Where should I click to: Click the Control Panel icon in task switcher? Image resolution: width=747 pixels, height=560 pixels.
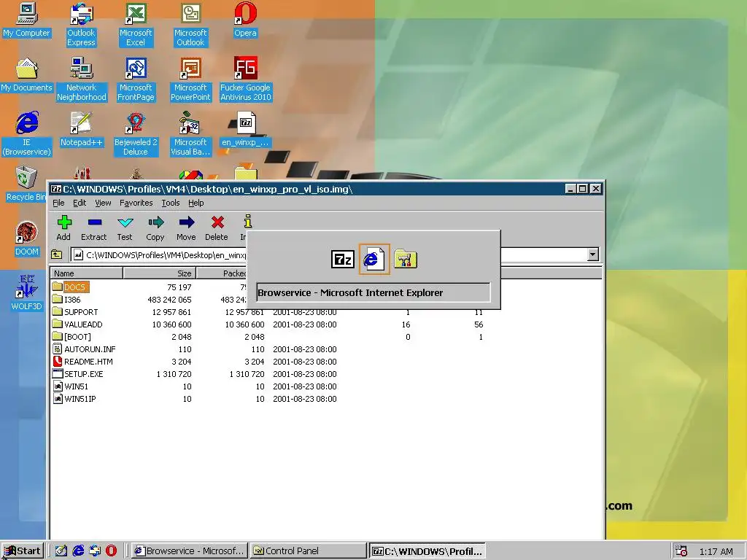tap(406, 260)
